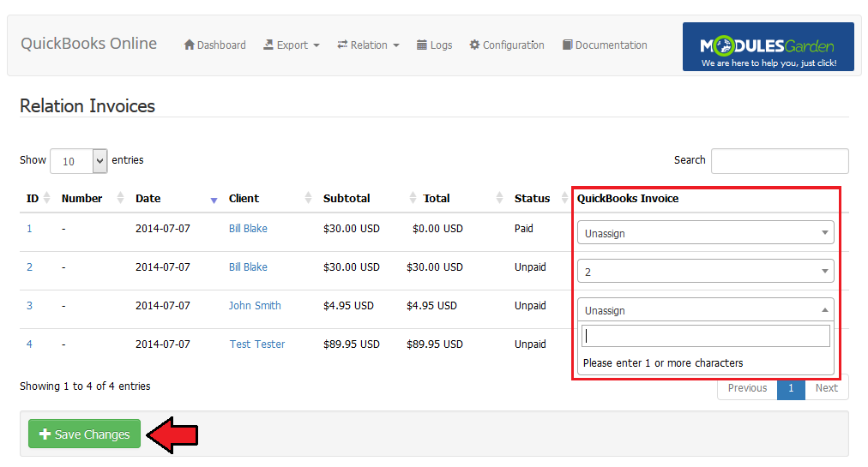Open Test Tester client profile
Viewport: 868px width, 467px height.
[x=256, y=344]
